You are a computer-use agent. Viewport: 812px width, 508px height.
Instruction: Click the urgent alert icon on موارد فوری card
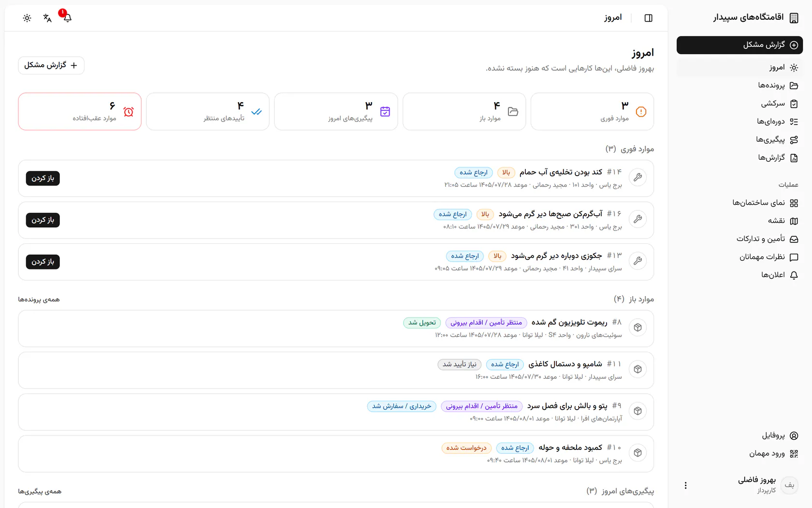click(x=641, y=112)
